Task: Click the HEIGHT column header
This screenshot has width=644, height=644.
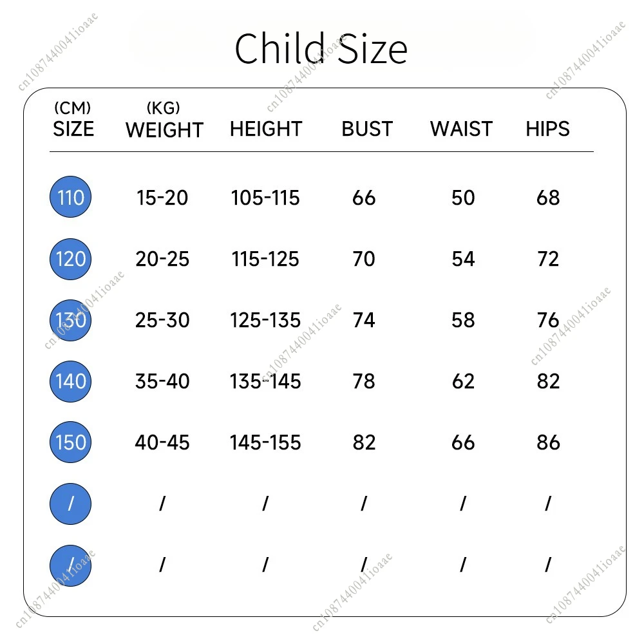Action: [x=265, y=129]
